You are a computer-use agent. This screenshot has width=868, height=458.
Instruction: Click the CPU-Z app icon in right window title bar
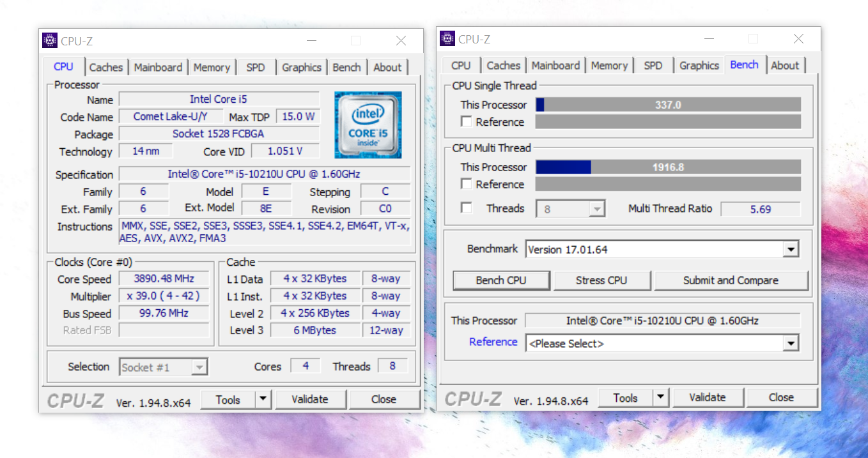pyautogui.click(x=447, y=39)
